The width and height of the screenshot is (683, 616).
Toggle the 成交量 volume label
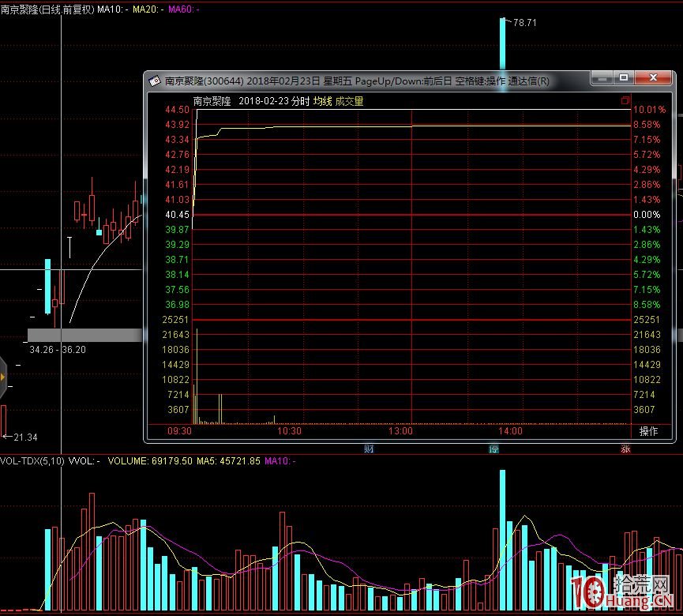(x=349, y=102)
